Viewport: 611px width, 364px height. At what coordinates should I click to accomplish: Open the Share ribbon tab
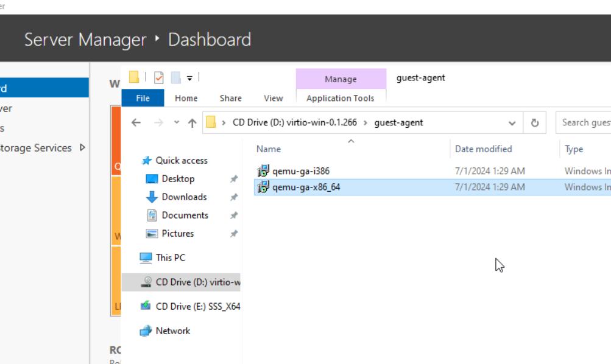click(230, 98)
